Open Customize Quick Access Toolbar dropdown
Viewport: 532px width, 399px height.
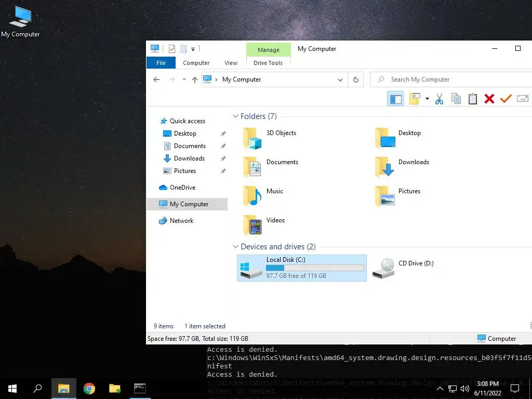click(193, 49)
